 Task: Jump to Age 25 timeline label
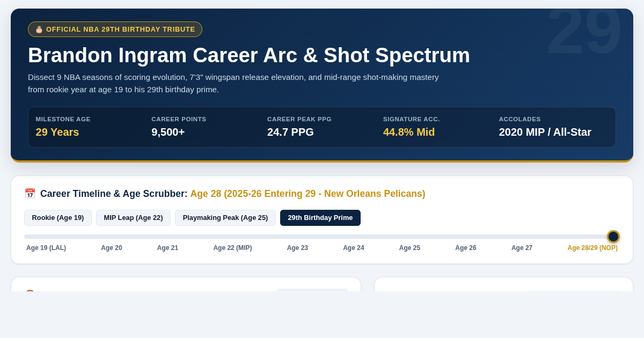409,248
